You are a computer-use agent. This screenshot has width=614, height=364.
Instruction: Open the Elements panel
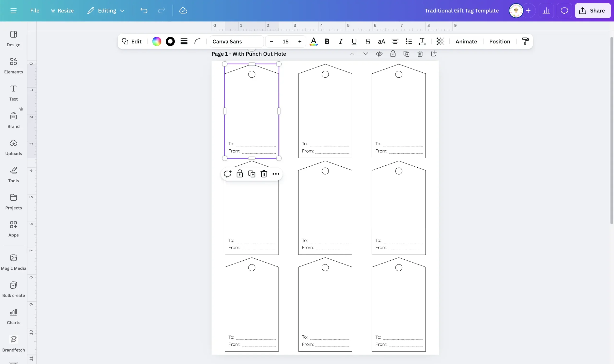pyautogui.click(x=13, y=66)
